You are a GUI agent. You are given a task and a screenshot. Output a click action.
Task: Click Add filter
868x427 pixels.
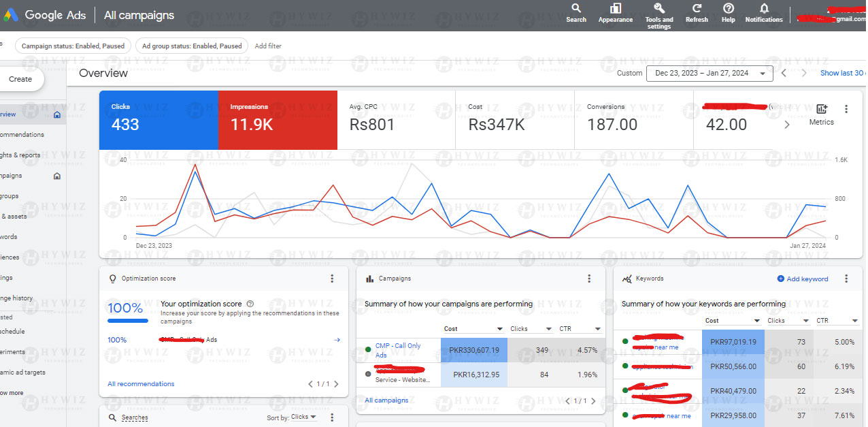coord(268,46)
